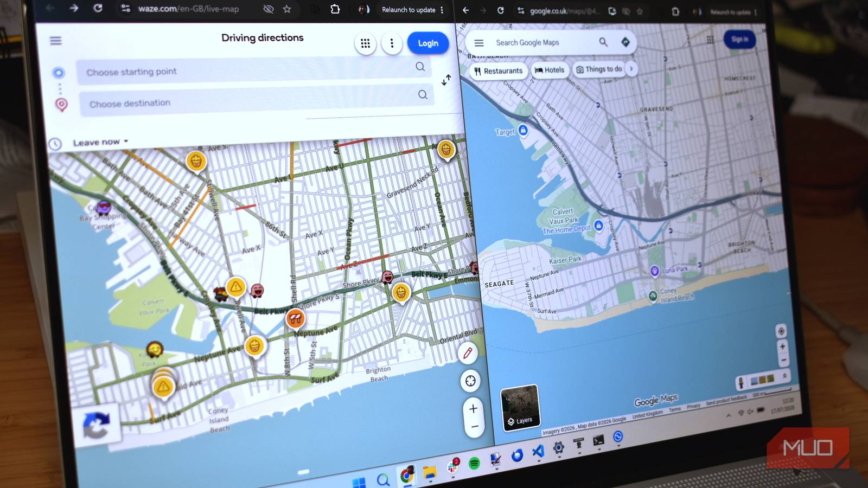This screenshot has width=868, height=488.
Task: Zoom in on the Waze map
Action: tap(473, 409)
